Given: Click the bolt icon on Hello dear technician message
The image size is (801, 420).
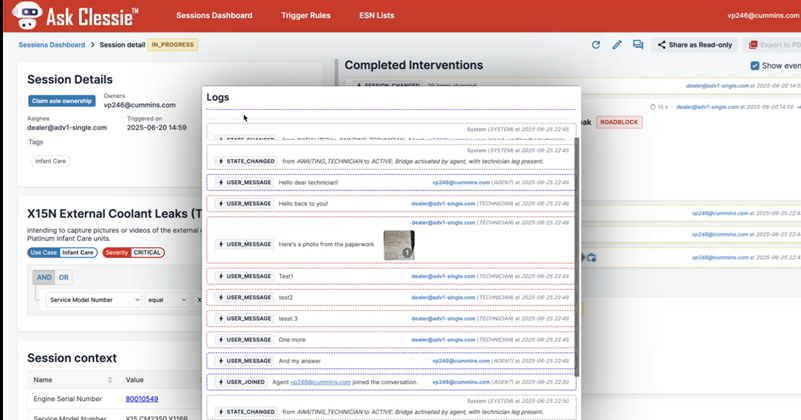Looking at the screenshot, I should [x=221, y=182].
